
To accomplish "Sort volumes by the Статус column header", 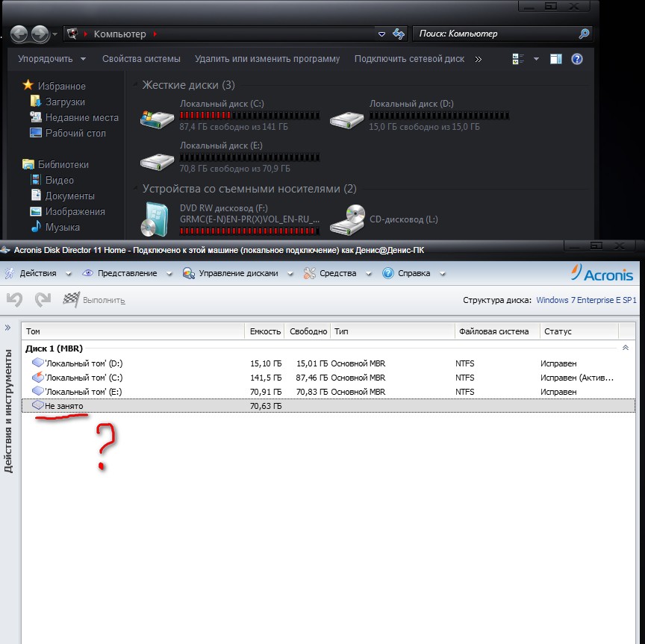I will [579, 331].
